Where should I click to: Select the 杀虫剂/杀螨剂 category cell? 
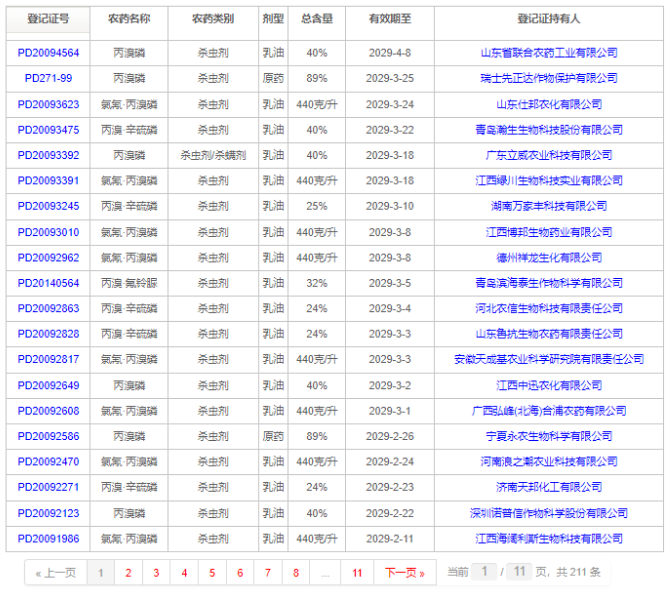[213, 155]
